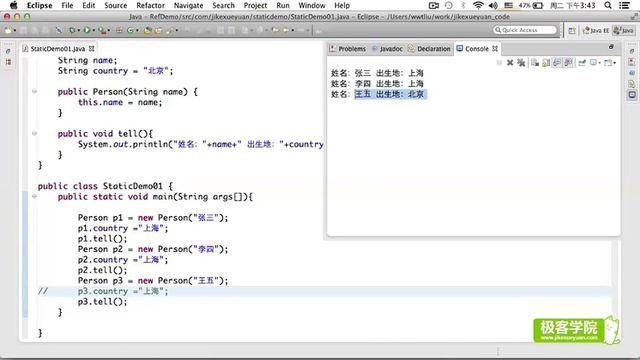
Task: Switch to the Problems tab
Action: (x=348, y=49)
